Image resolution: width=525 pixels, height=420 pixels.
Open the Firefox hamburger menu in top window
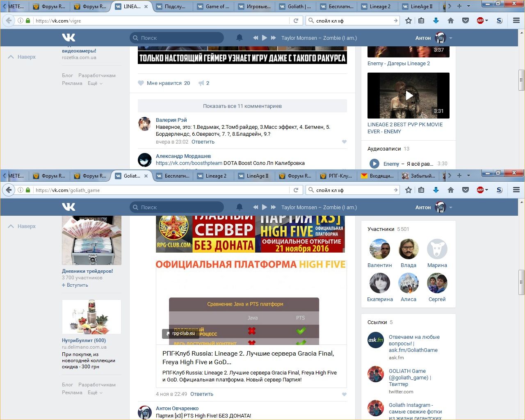[x=516, y=21]
